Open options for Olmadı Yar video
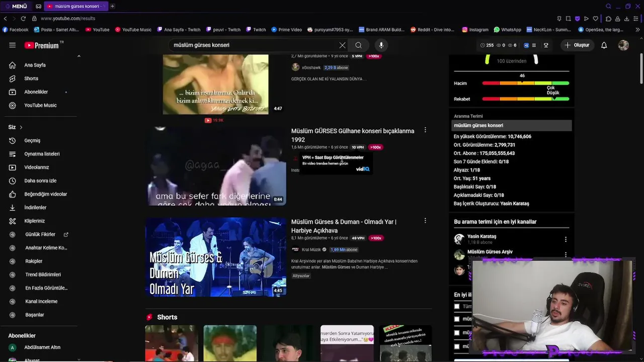 (x=425, y=221)
